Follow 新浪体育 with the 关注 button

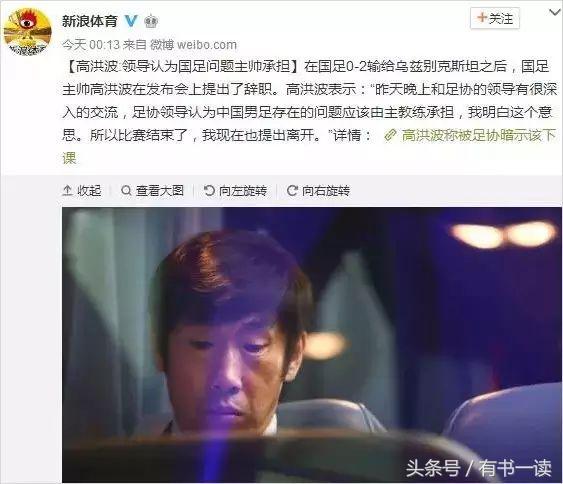point(495,18)
